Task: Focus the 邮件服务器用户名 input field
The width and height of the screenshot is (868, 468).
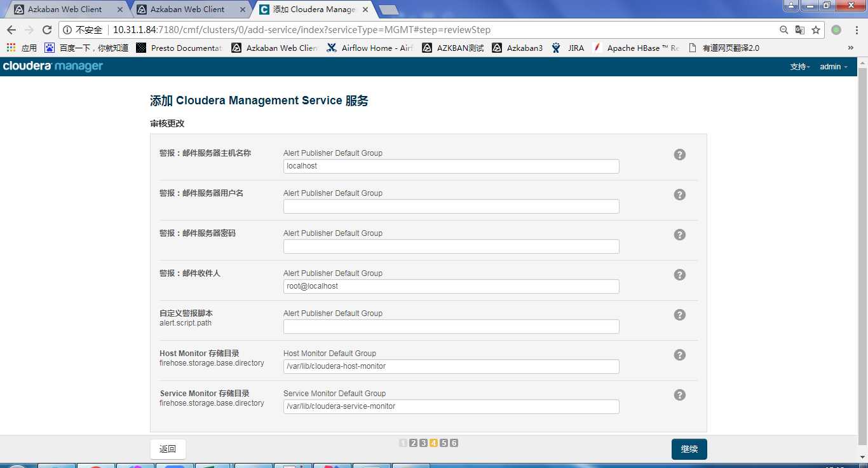Action: point(451,206)
